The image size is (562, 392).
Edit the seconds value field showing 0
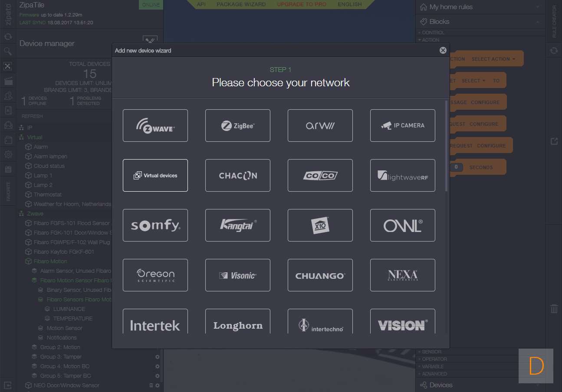456,167
